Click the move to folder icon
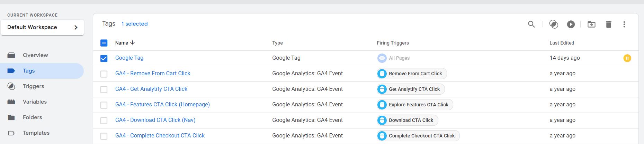This screenshot has width=644, height=144. (591, 24)
